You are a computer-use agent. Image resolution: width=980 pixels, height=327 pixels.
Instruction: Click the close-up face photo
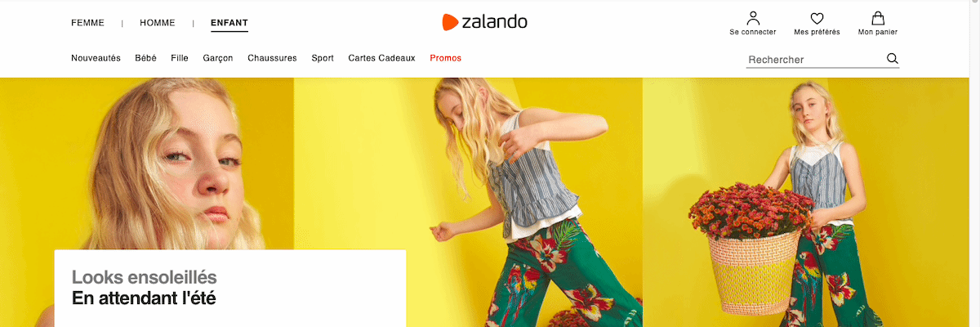147,163
